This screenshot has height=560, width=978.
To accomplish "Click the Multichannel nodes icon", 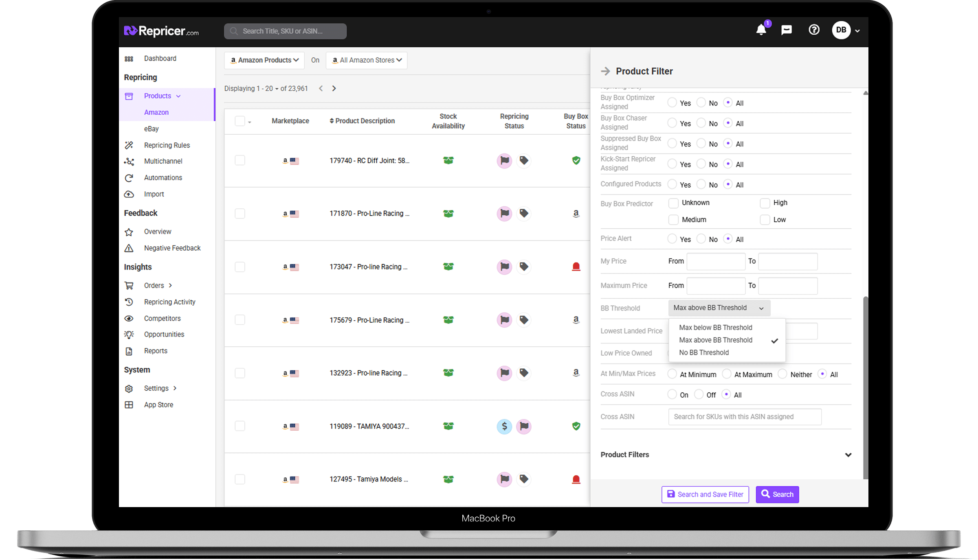I will 129,162.
